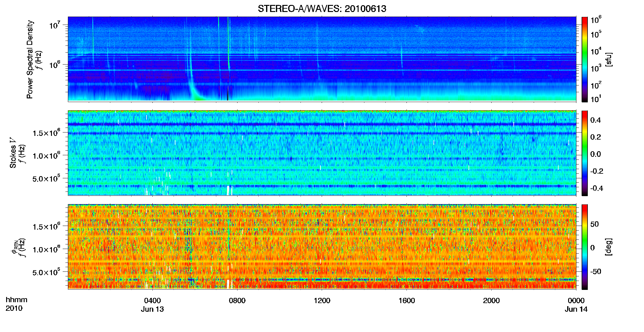Click the '2010' year label
This screenshot has width=644, height=332.
pyautogui.click(x=14, y=308)
